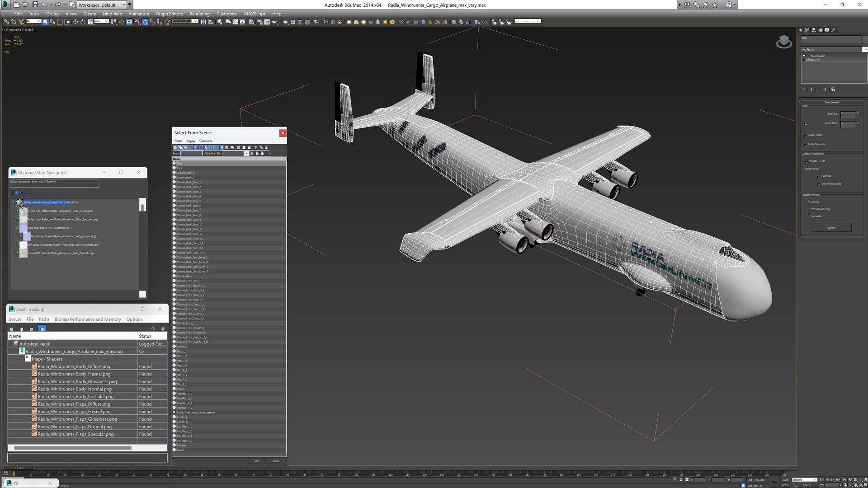Toggle Display Lights filter in Select From Scene
The width and height of the screenshot is (868, 488).
point(185,147)
